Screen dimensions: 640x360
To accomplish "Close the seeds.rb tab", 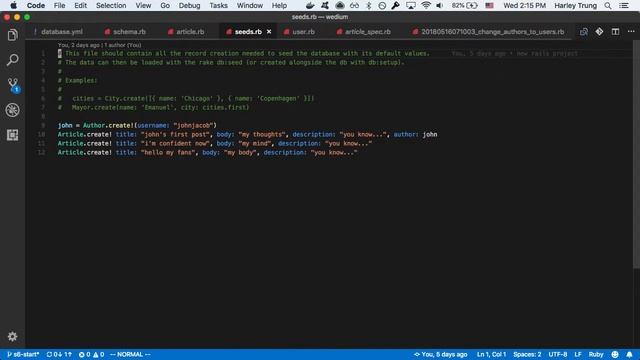I will tap(269, 31).
